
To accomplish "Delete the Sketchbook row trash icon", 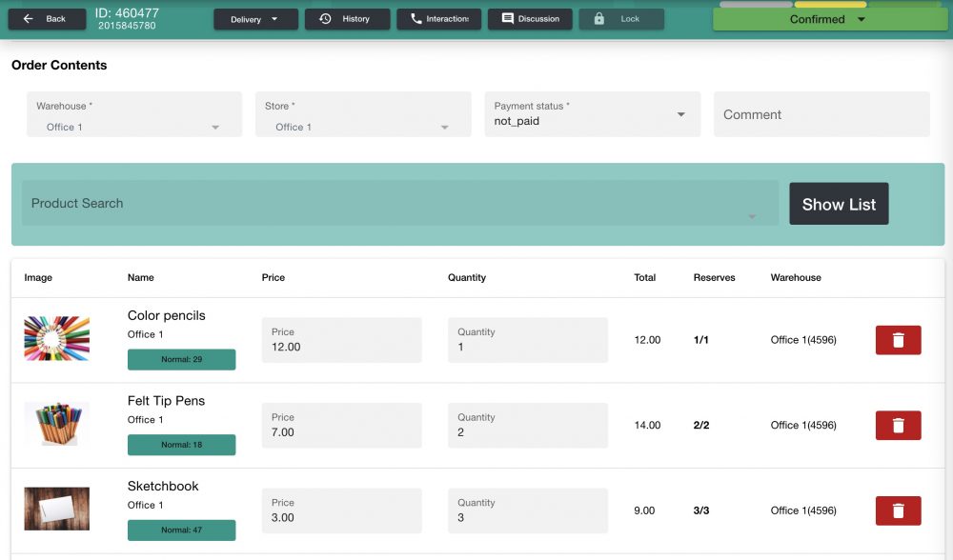I will coord(897,510).
